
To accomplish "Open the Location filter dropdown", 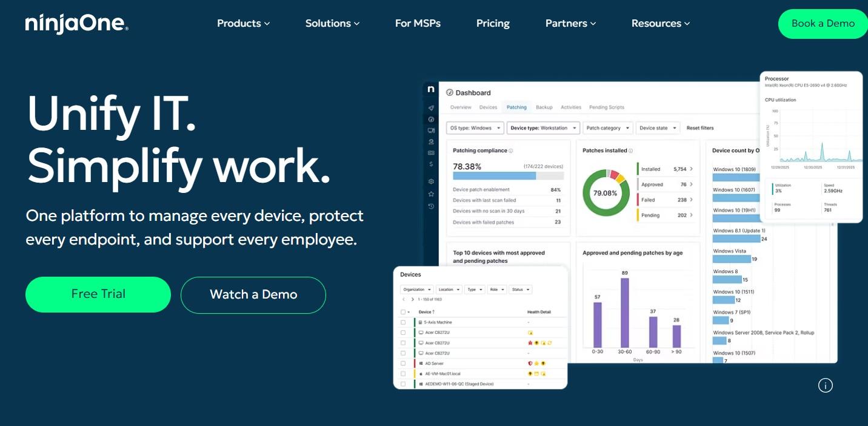I will (449, 289).
